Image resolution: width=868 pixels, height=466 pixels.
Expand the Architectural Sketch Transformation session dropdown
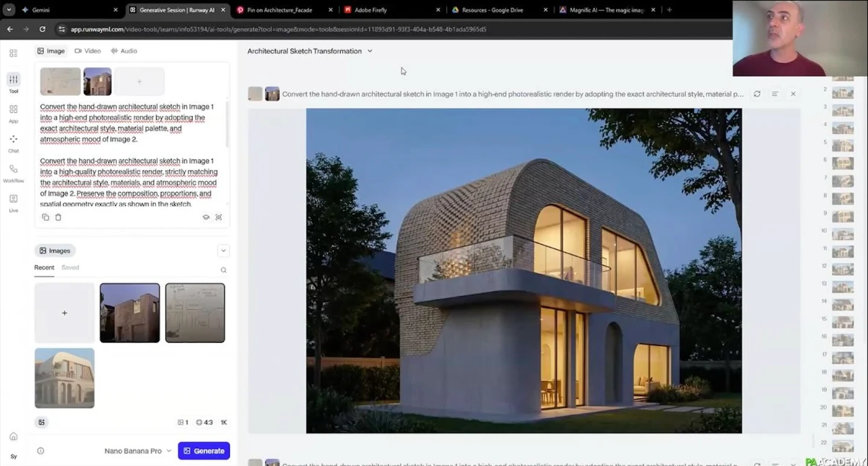point(369,51)
